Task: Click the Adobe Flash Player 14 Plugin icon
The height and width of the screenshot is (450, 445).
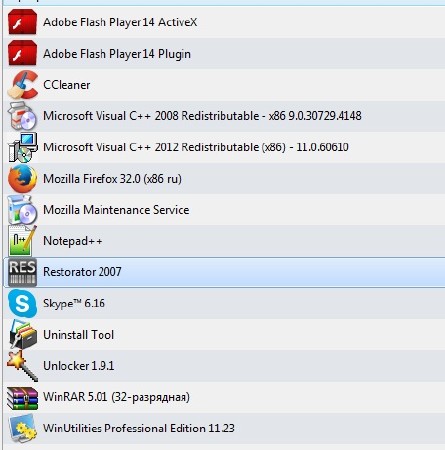Action: click(22, 53)
